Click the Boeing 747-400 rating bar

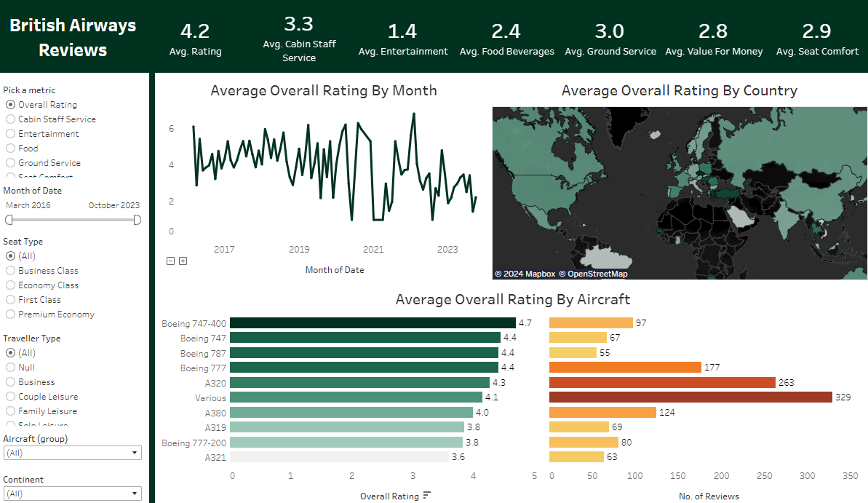(x=373, y=323)
